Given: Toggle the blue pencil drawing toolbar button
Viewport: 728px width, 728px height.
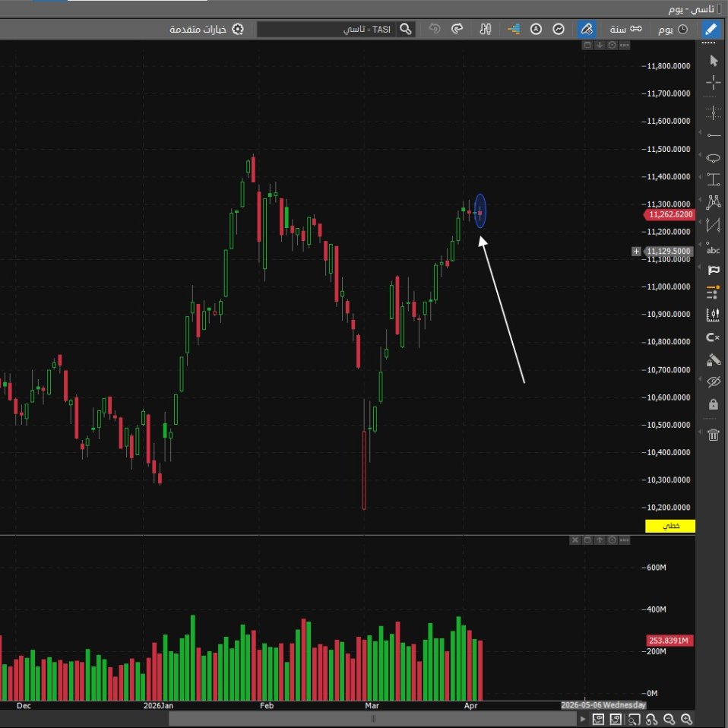Looking at the screenshot, I should tap(711, 29).
